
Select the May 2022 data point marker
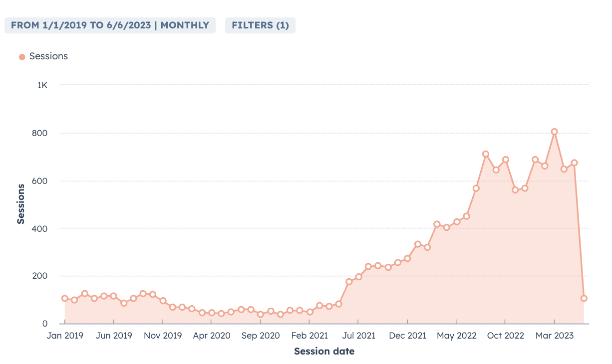point(456,221)
